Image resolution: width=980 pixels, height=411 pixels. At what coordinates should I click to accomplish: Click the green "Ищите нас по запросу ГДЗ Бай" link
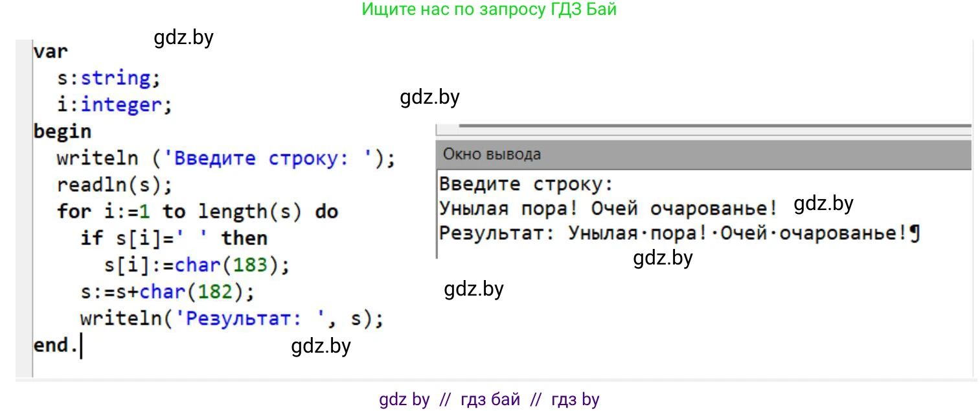pyautogui.click(x=489, y=10)
